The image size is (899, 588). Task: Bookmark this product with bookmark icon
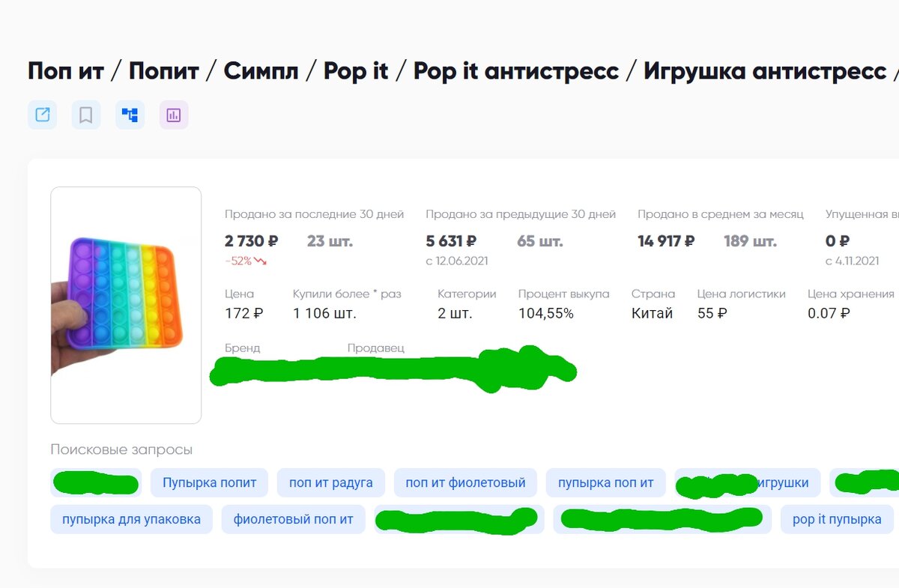point(86,115)
